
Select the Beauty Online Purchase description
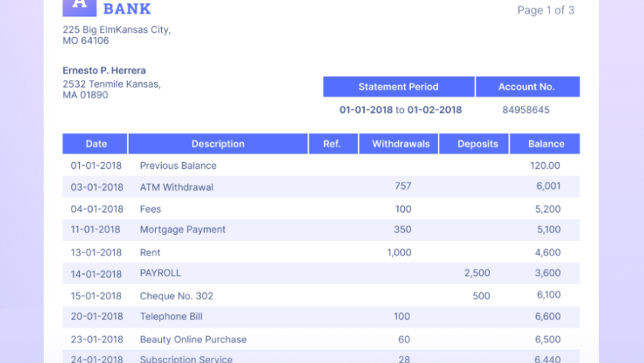click(193, 339)
